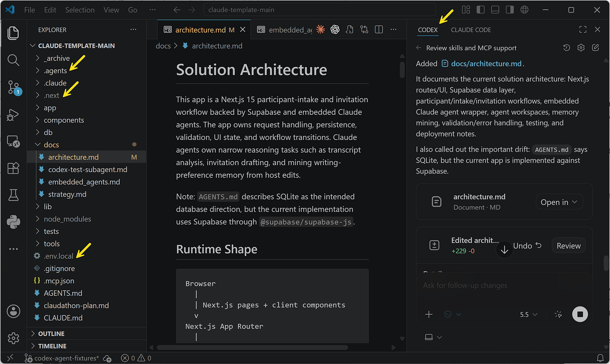
Task: Open the Explorer view in activity bar
Action: (x=13, y=33)
